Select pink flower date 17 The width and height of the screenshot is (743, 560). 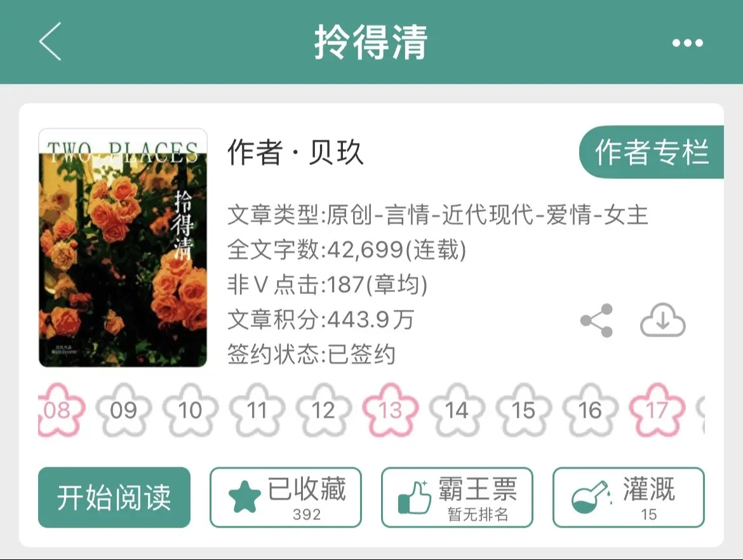[657, 410]
